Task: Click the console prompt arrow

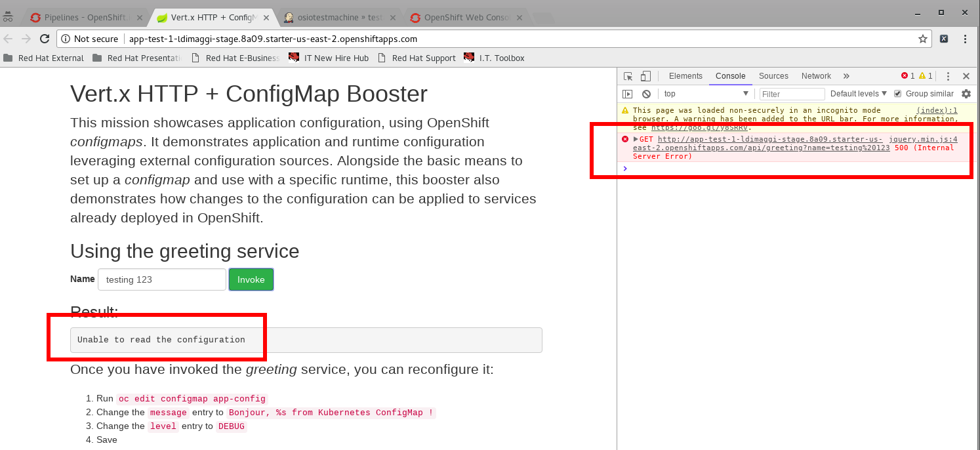Action: (x=625, y=169)
